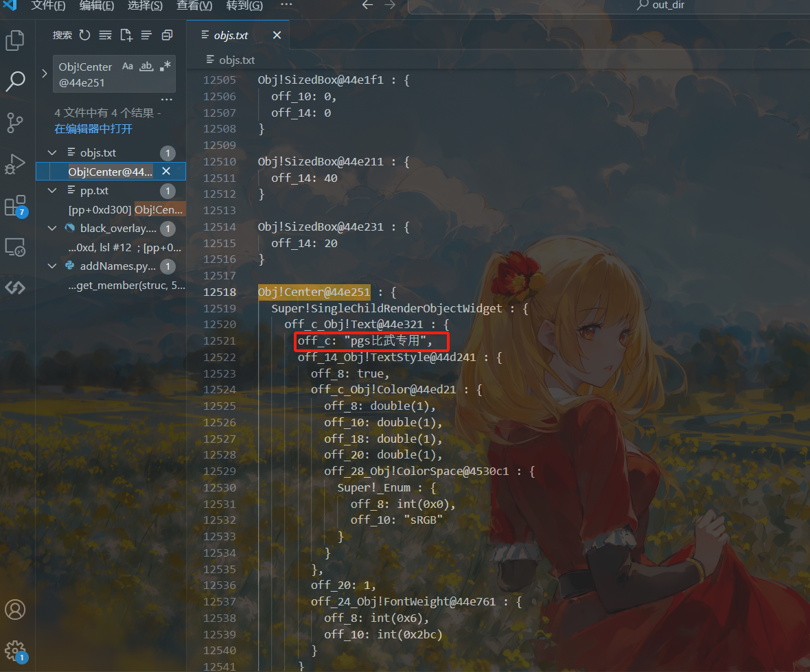Refresh the search results
This screenshot has height=672, width=810.
[84, 35]
